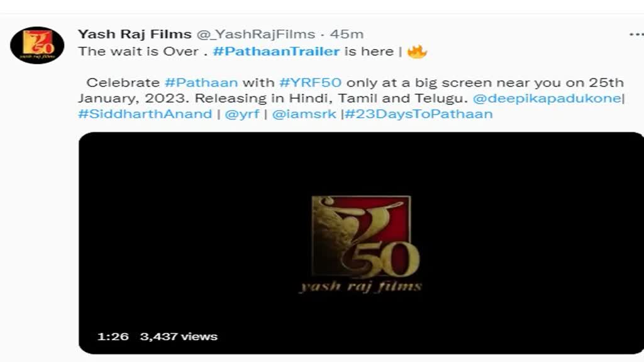Click the Yash Raj Films display name
Screen dimensions: 644x362
click(135, 34)
